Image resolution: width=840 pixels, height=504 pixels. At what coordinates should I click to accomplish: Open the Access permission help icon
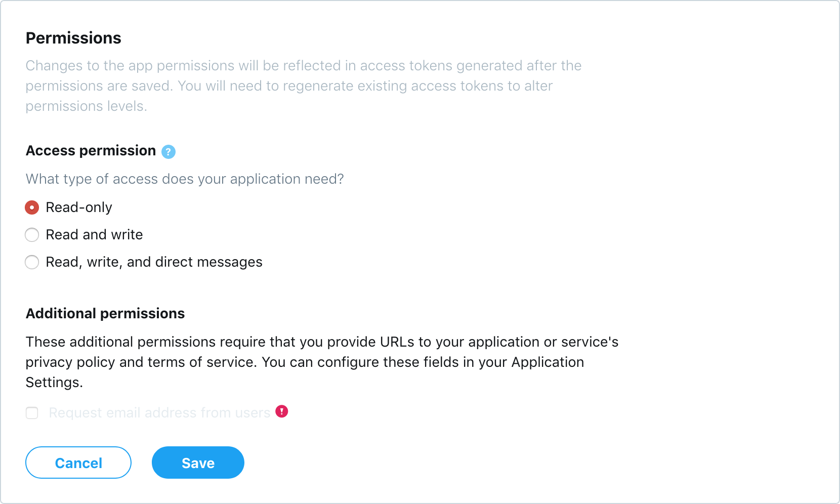[169, 152]
